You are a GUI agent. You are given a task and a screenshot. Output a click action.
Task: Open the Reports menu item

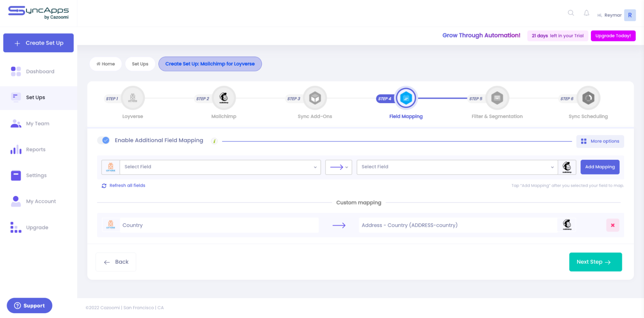39,149
